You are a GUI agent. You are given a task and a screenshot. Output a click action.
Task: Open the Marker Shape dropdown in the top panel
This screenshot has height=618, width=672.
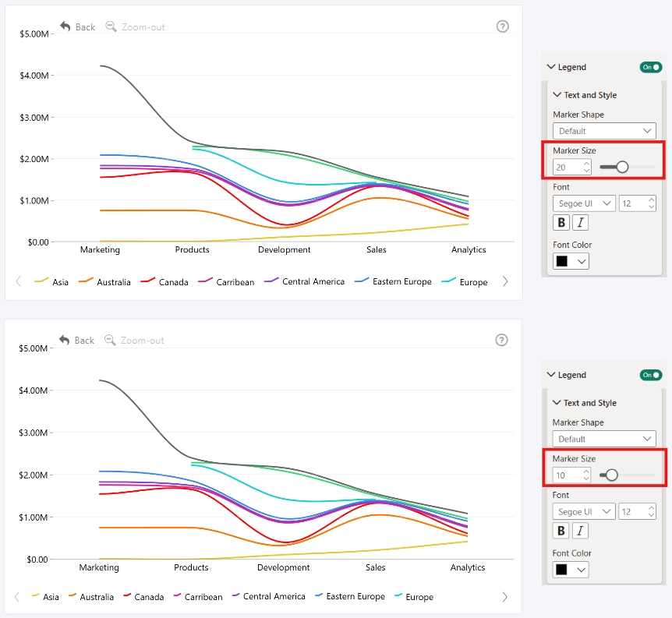(x=604, y=131)
